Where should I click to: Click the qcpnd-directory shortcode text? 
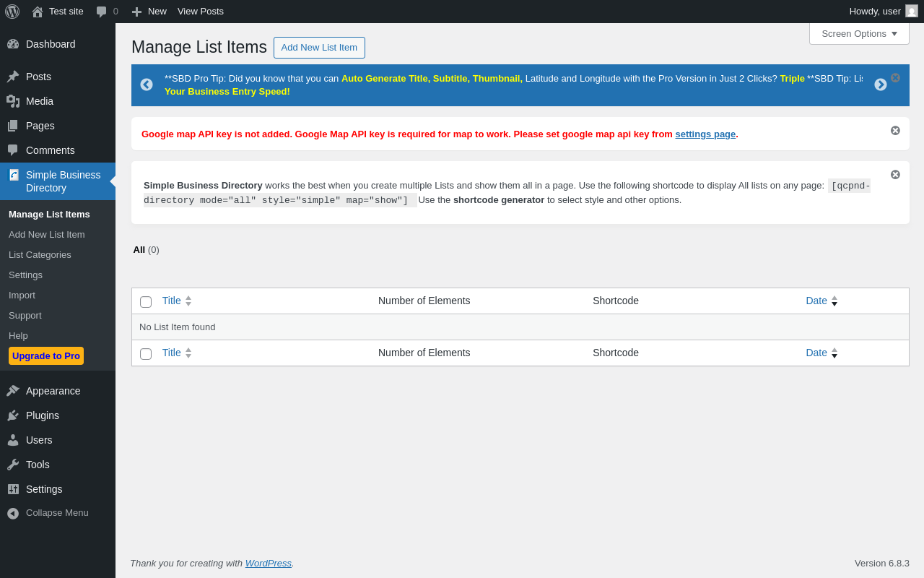coord(507,193)
